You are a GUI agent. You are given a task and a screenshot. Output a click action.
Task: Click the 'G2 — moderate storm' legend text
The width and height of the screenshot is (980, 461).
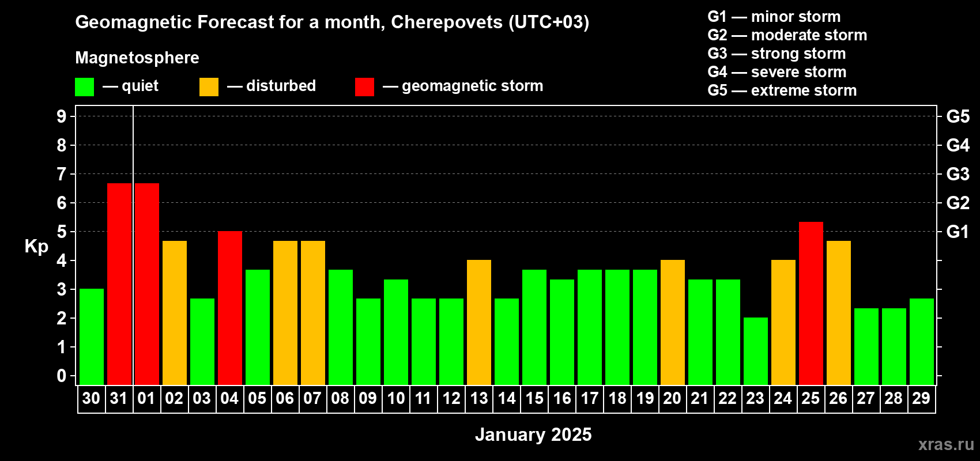(787, 35)
